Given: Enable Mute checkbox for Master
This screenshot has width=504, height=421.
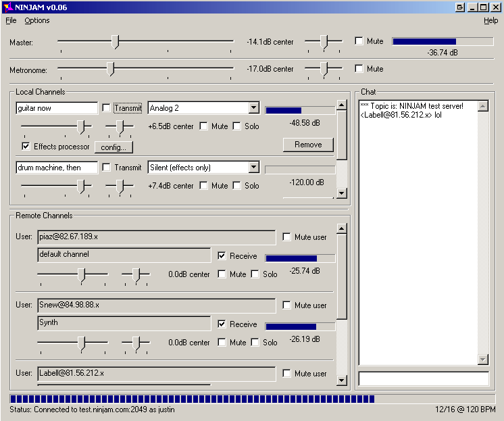Looking at the screenshot, I should [x=359, y=41].
